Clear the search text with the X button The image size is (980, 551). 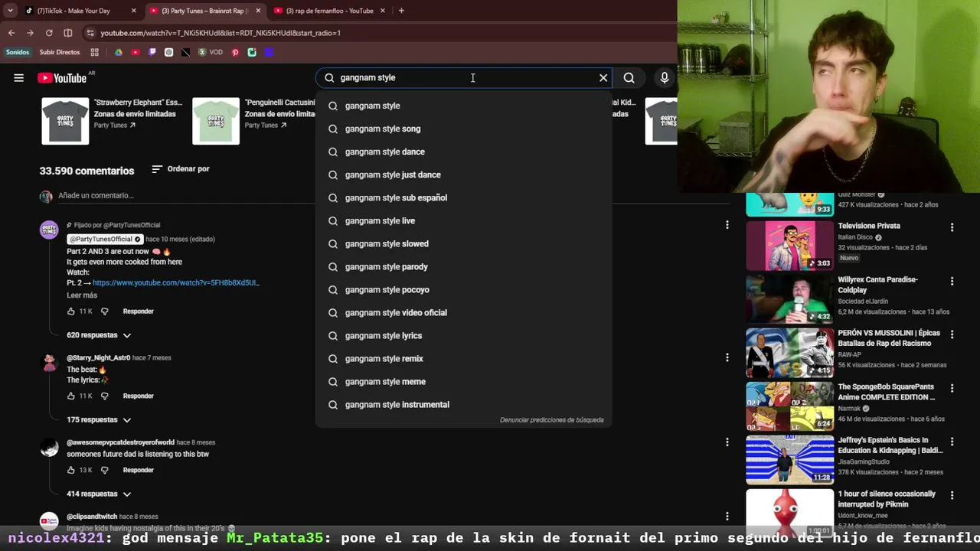pyautogui.click(x=603, y=77)
